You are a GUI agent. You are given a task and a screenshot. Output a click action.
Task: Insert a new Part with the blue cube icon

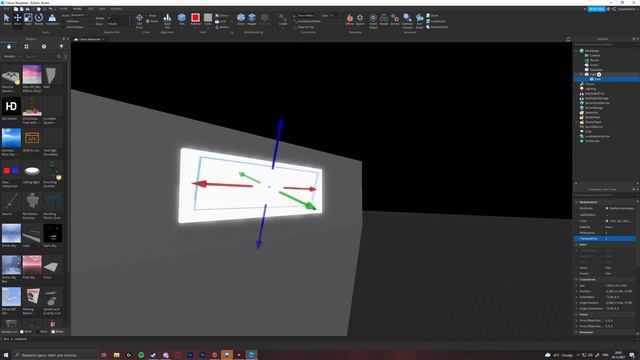tap(182, 19)
